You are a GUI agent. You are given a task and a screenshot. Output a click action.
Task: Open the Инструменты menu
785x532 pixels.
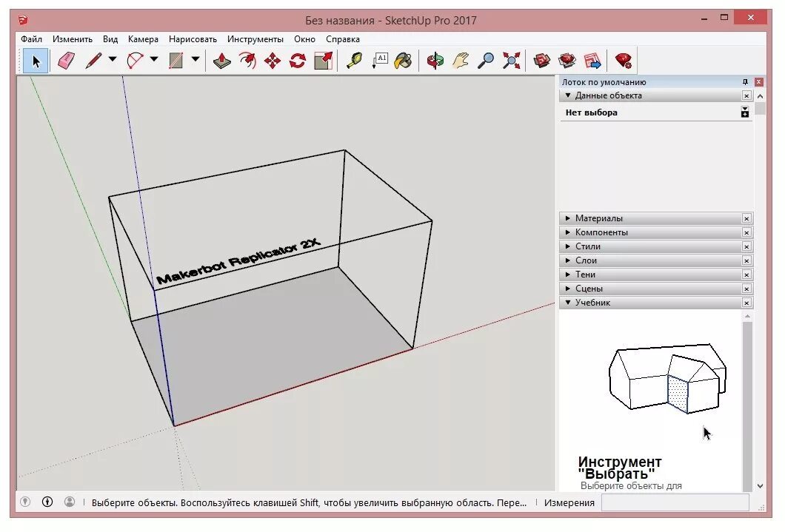pos(255,39)
